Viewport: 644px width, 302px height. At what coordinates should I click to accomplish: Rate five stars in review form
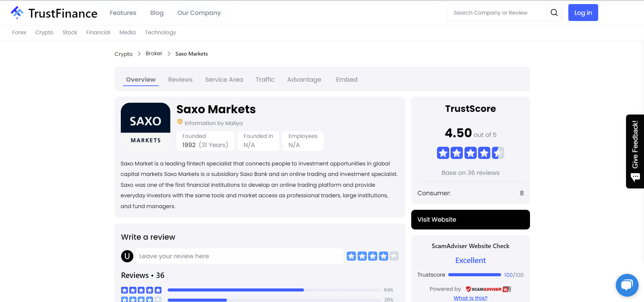tap(394, 256)
